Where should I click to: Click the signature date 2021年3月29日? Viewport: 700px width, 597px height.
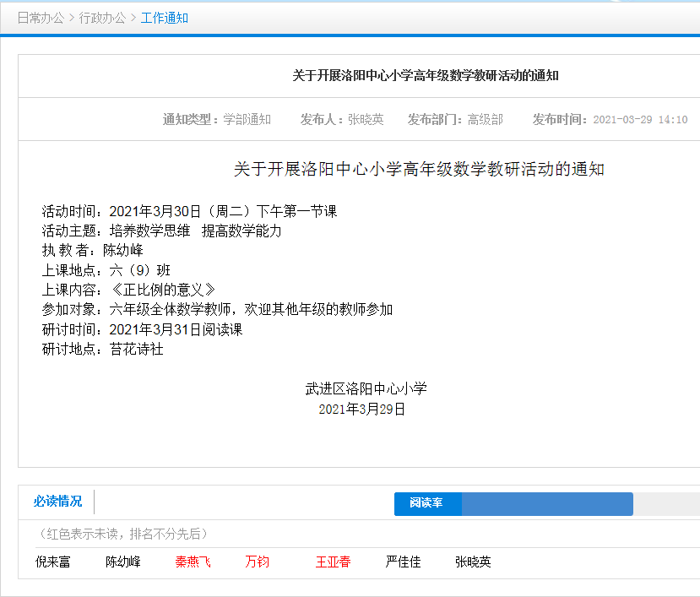pyautogui.click(x=361, y=409)
